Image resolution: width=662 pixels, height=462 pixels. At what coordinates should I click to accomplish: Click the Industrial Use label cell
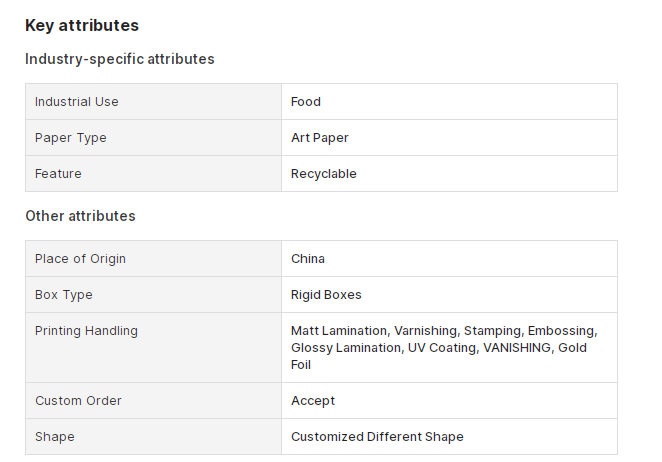click(x=154, y=102)
